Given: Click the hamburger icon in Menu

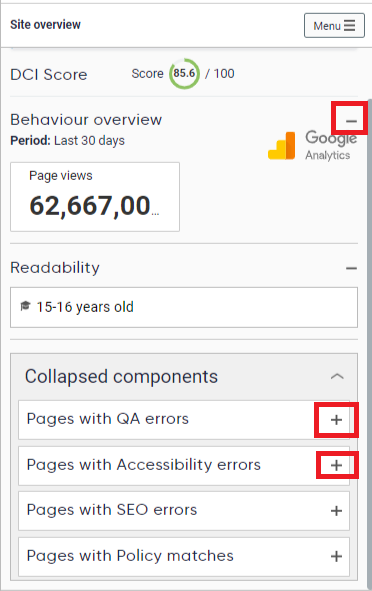Looking at the screenshot, I should click(x=350, y=26).
